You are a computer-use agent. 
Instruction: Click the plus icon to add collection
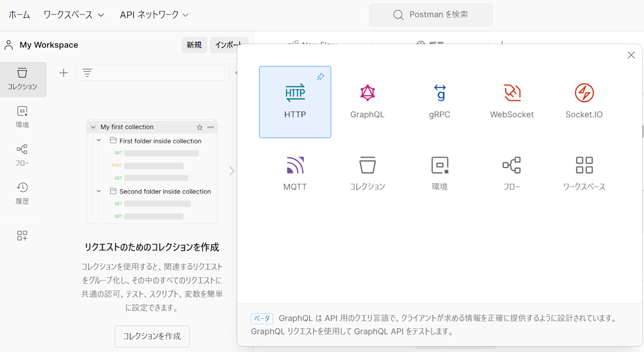63,73
